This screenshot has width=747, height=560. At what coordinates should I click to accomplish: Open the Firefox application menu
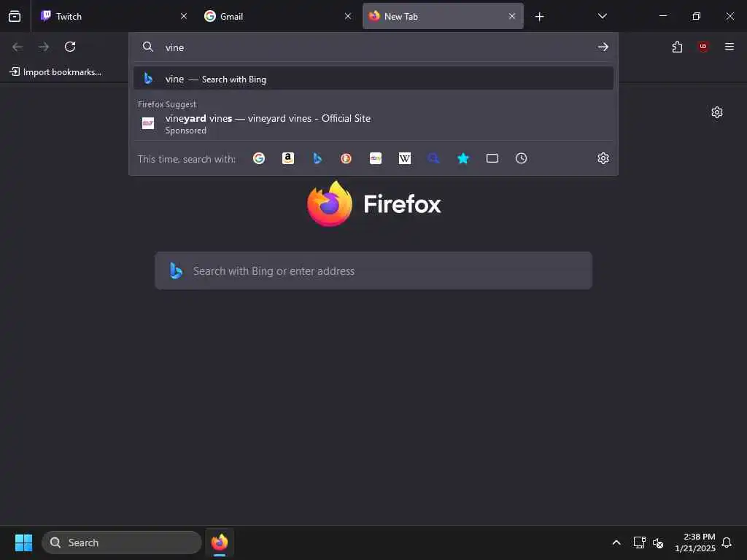pyautogui.click(x=729, y=47)
